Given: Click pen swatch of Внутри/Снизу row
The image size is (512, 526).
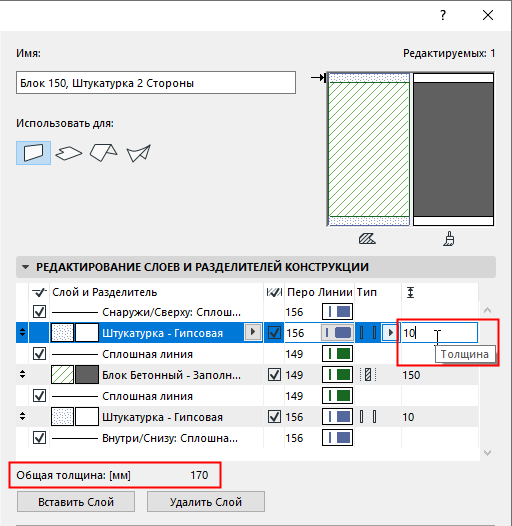Looking at the screenshot, I should (x=338, y=438).
